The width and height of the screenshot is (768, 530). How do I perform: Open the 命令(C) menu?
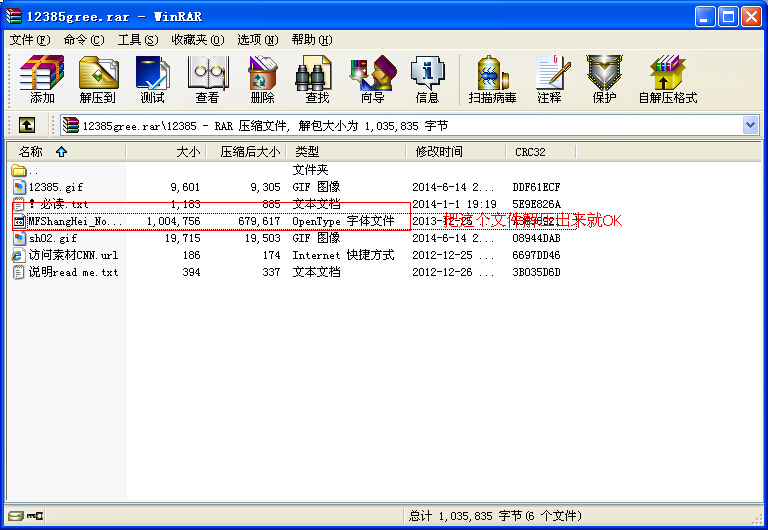[84, 40]
